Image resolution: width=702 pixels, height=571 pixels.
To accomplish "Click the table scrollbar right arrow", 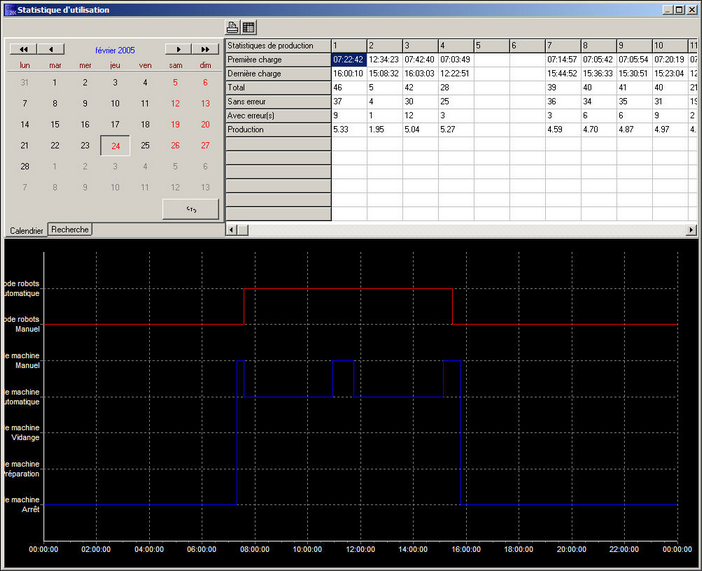I will (691, 230).
